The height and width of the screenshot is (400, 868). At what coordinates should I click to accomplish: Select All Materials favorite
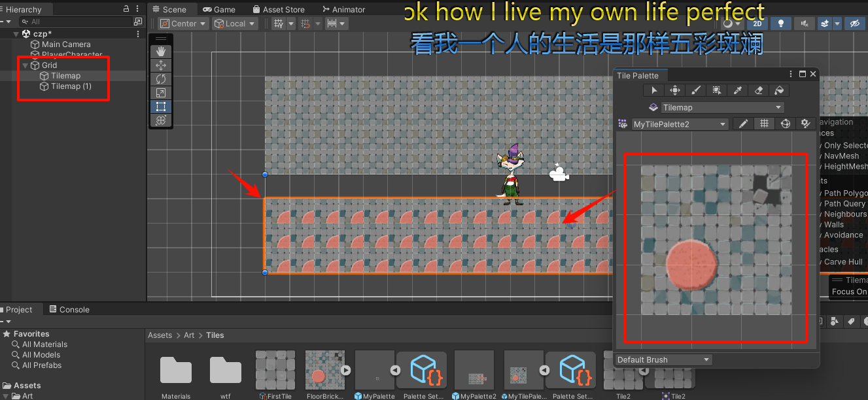click(44, 344)
